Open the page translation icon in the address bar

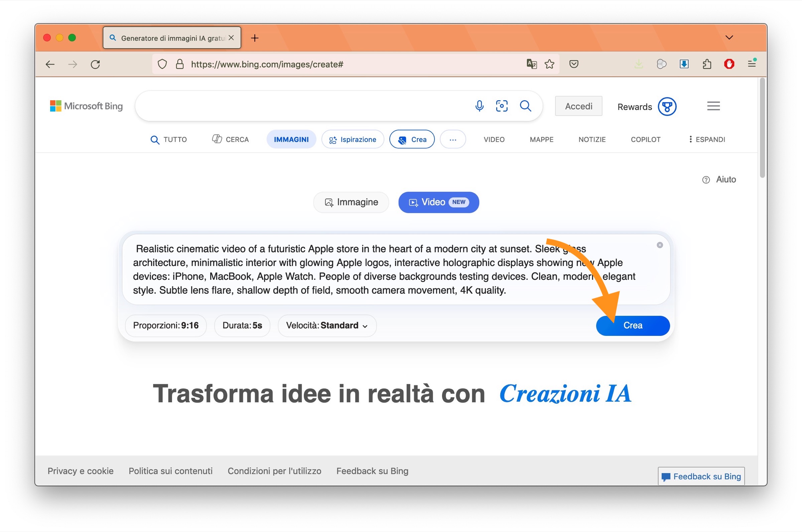532,64
